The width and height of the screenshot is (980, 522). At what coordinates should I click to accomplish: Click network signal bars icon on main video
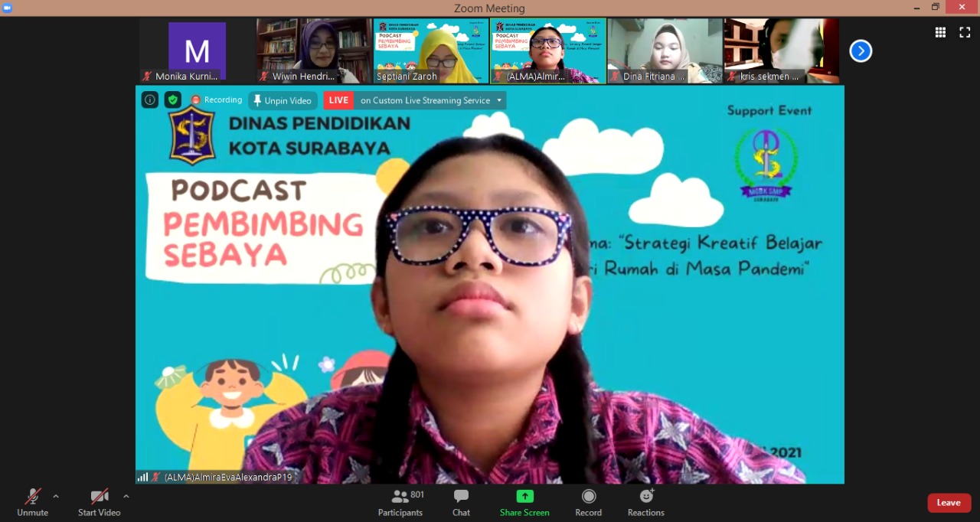(142, 477)
